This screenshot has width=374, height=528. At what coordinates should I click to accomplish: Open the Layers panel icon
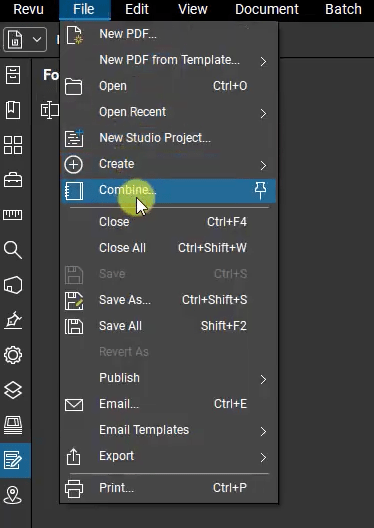point(13,390)
